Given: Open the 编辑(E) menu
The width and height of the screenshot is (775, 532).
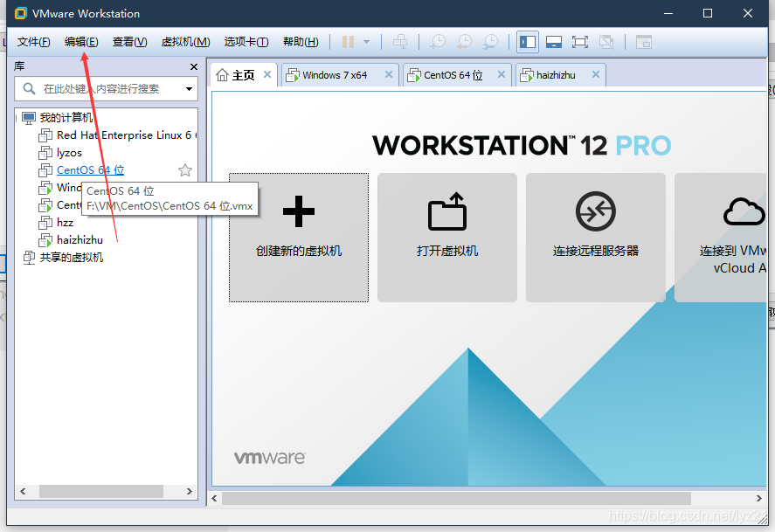Looking at the screenshot, I should [x=81, y=42].
